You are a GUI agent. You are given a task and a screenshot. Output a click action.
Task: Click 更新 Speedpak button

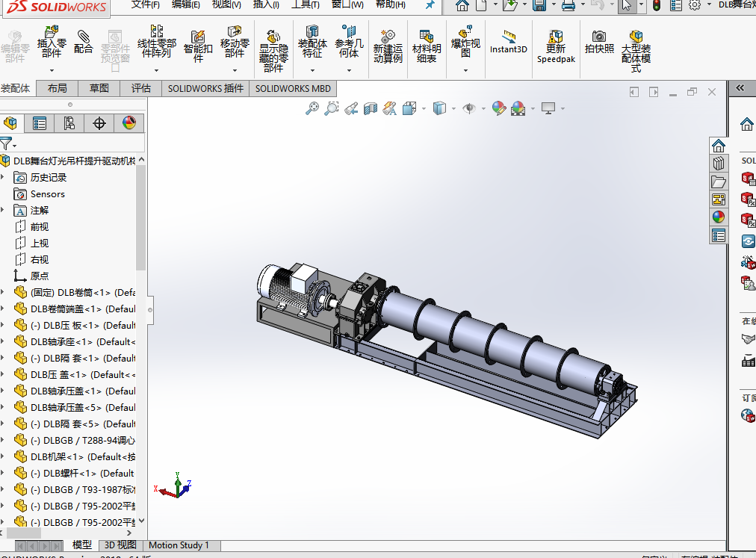[x=556, y=47]
